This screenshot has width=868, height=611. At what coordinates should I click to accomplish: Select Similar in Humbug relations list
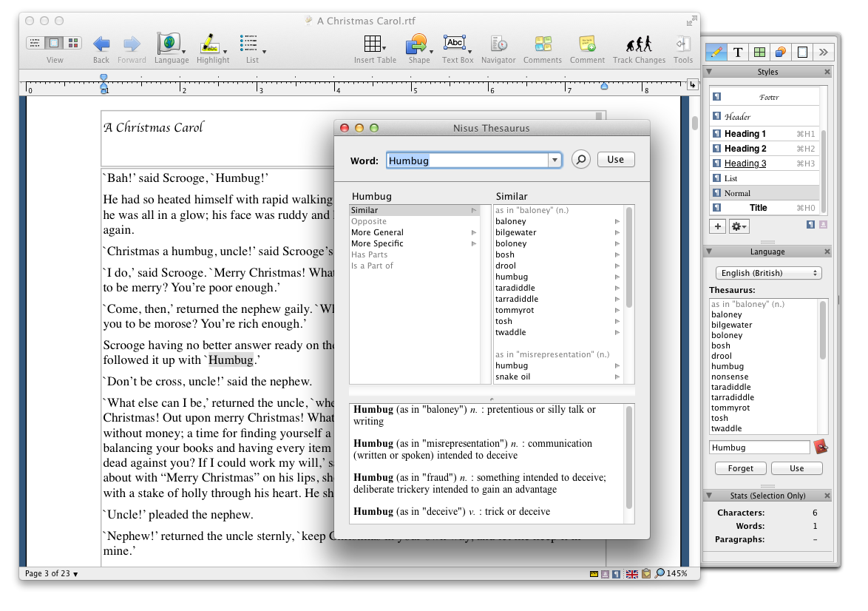pyautogui.click(x=413, y=211)
